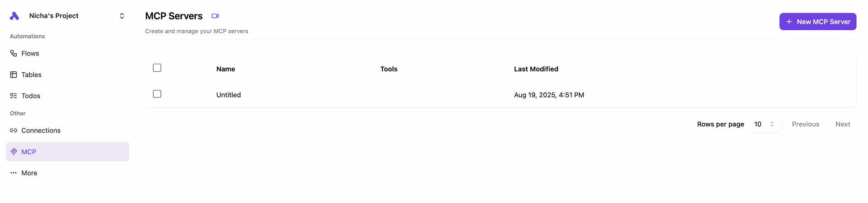Click the Activepieces logo icon
This screenshot has height=203, width=868.
coord(14,16)
